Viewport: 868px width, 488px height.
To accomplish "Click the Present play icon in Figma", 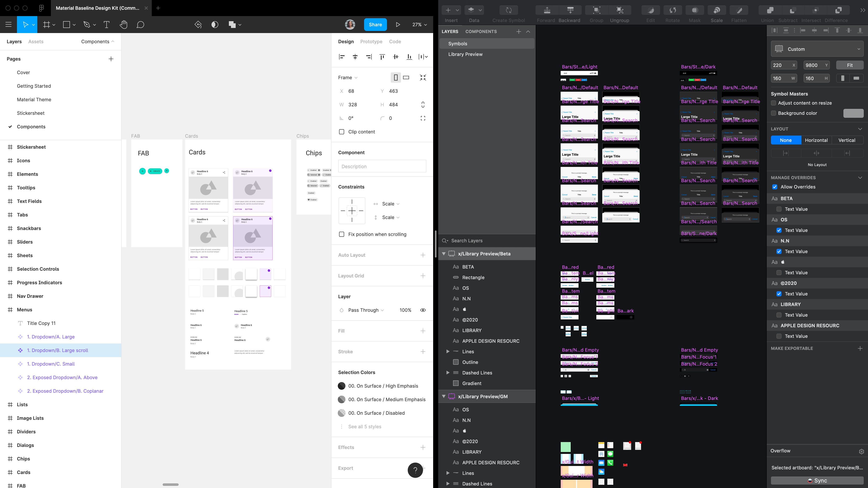I will click(398, 25).
